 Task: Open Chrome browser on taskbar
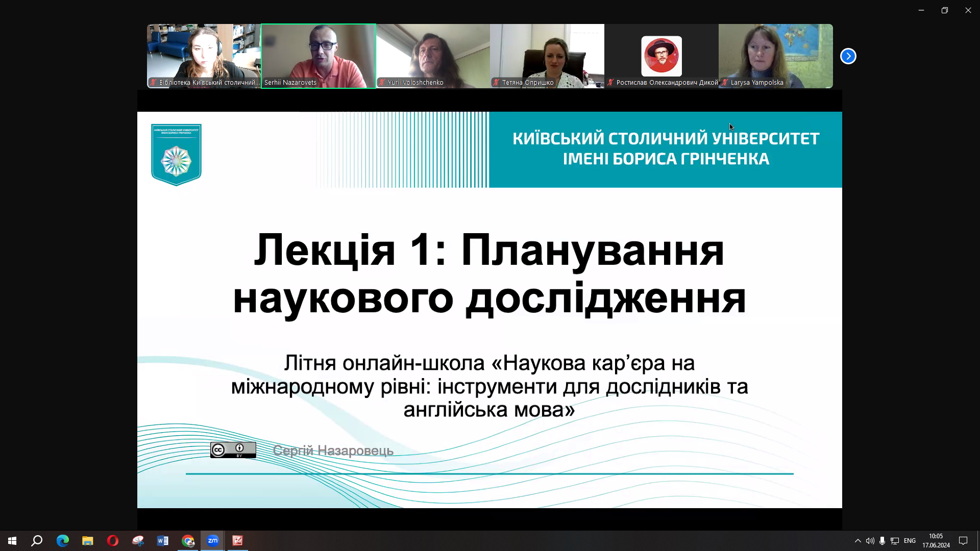188,540
